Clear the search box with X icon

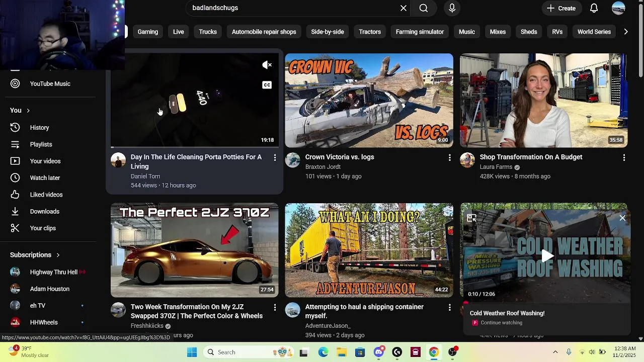pyautogui.click(x=404, y=8)
